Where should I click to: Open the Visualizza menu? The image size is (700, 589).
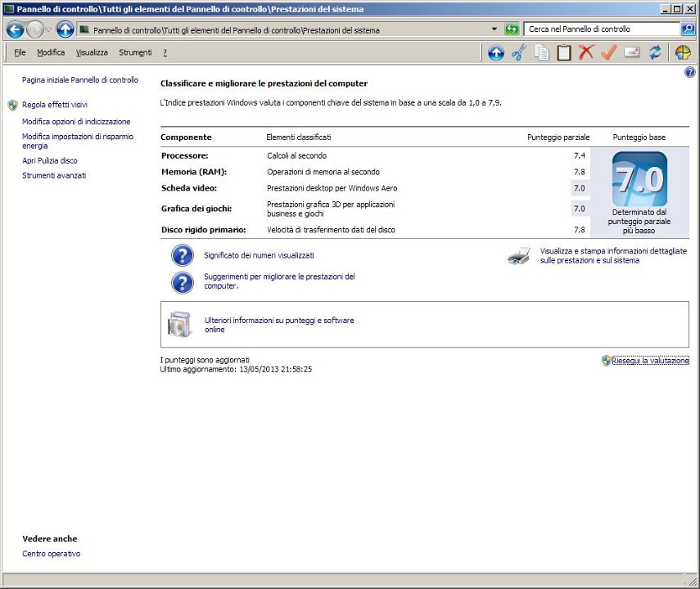[92, 52]
